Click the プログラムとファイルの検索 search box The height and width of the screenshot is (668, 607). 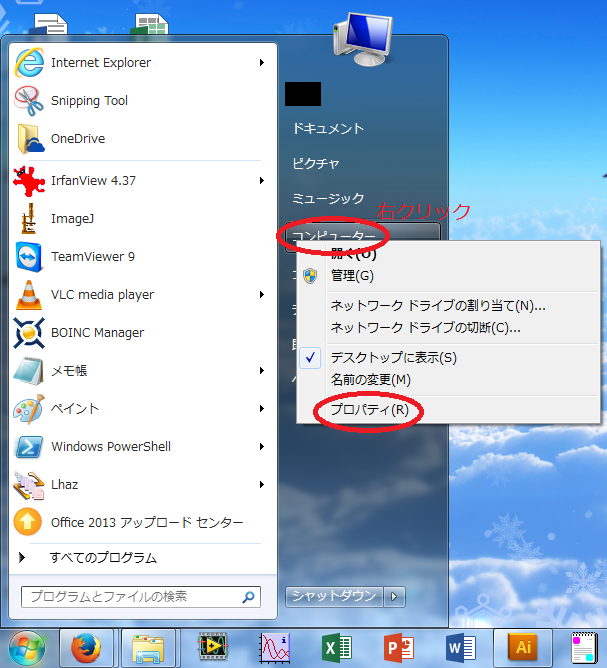pyautogui.click(x=141, y=597)
